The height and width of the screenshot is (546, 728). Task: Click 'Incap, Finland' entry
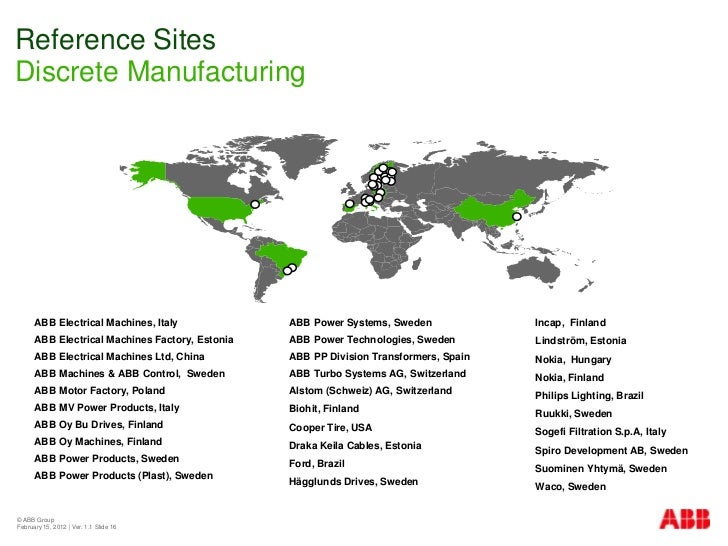click(570, 323)
